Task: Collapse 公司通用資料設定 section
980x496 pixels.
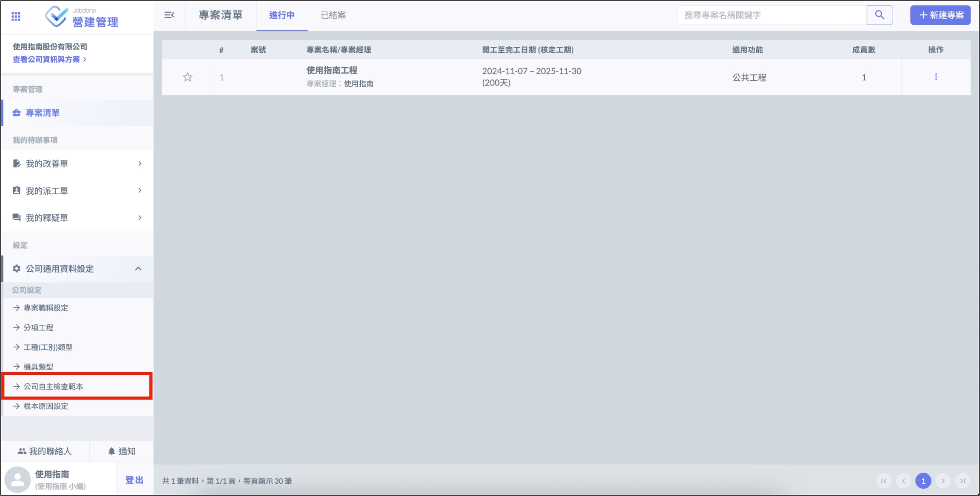Action: [x=138, y=269]
